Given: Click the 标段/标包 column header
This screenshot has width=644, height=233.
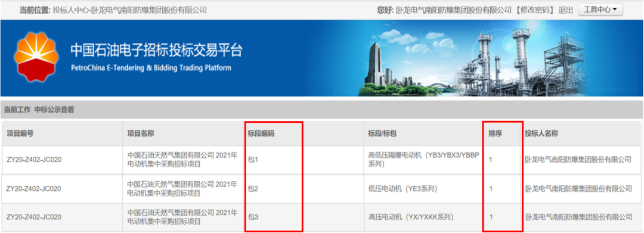Looking at the screenshot, I should tap(382, 133).
